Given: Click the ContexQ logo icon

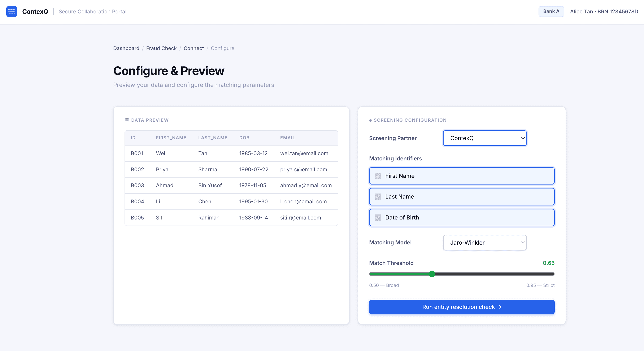Looking at the screenshot, I should [12, 12].
